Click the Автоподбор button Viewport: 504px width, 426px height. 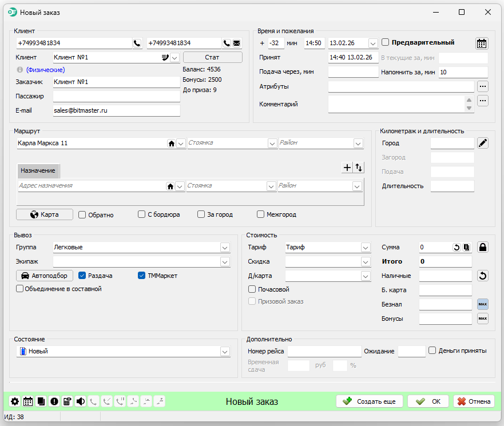45,276
